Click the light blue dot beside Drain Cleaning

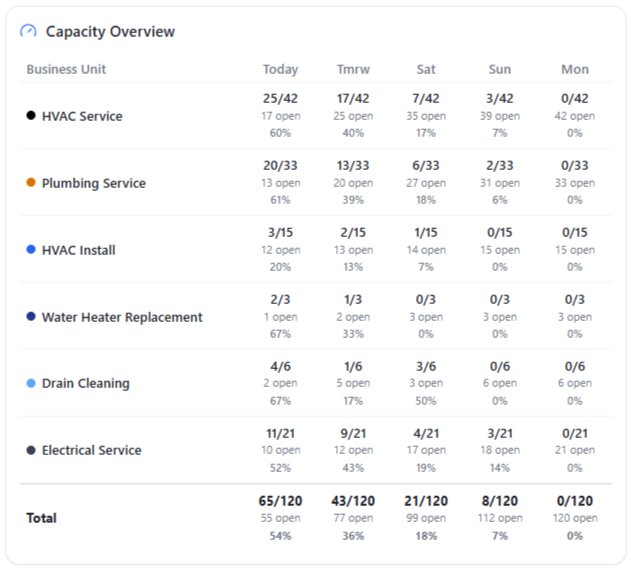click(x=31, y=383)
